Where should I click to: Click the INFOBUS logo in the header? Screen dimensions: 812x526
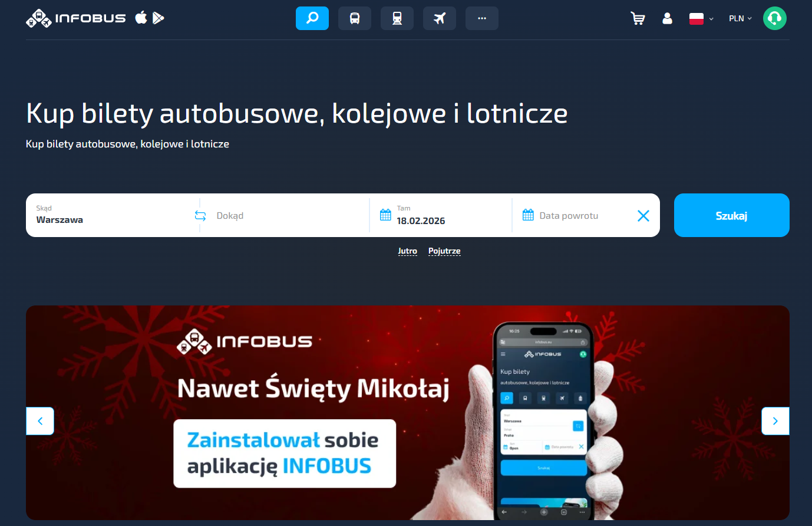pyautogui.click(x=76, y=18)
